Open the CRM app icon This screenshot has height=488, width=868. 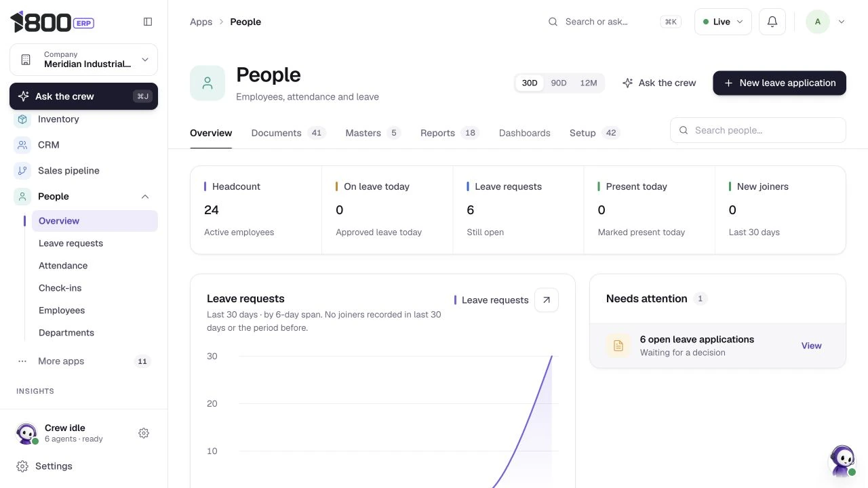22,145
